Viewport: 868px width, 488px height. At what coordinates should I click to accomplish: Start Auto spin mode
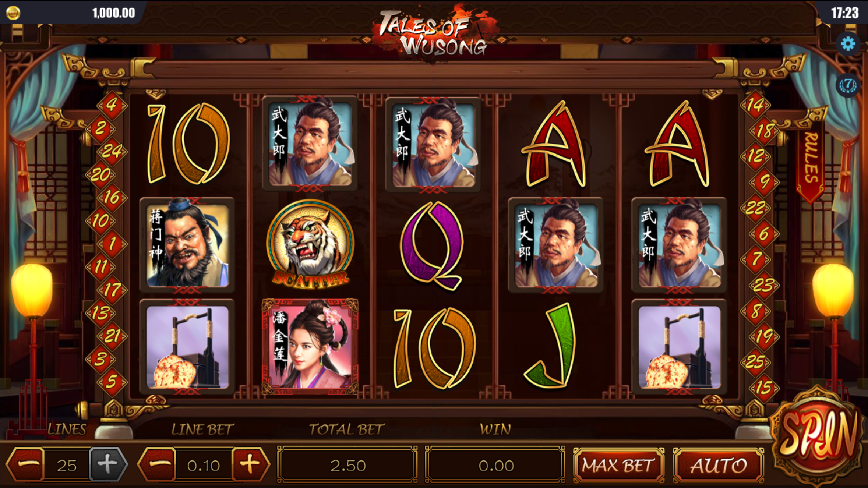point(718,465)
